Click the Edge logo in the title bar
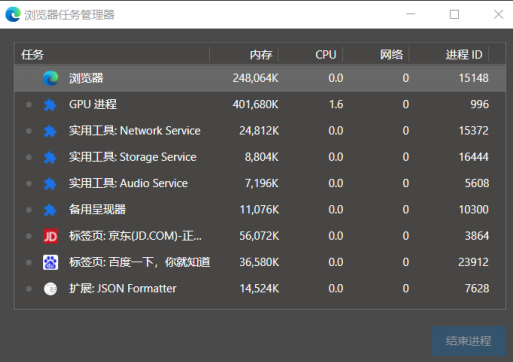Viewport: 513px width, 362px height. (13, 15)
